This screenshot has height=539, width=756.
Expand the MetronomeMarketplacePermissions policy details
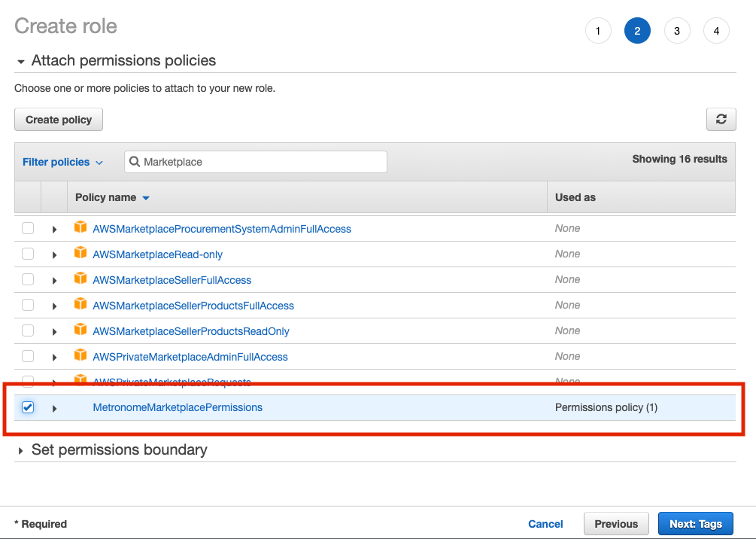coord(54,408)
